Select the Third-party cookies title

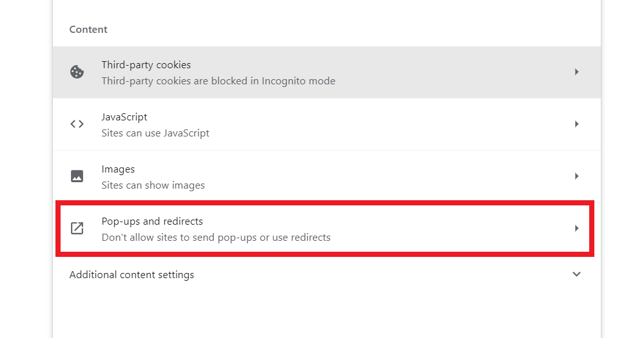coord(146,65)
